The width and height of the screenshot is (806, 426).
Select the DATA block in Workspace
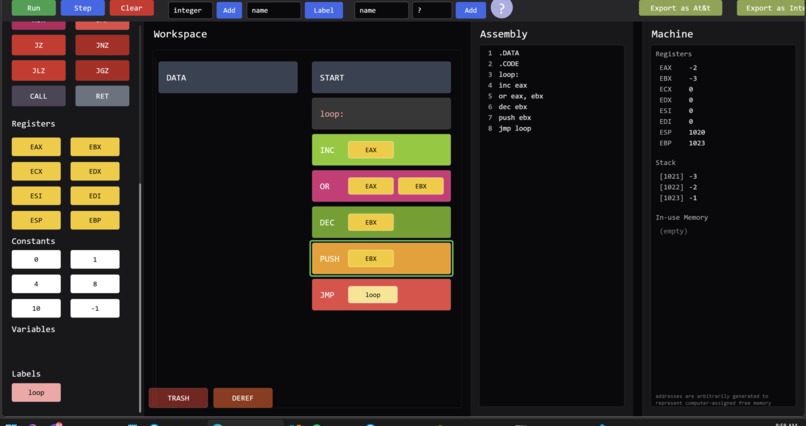228,78
